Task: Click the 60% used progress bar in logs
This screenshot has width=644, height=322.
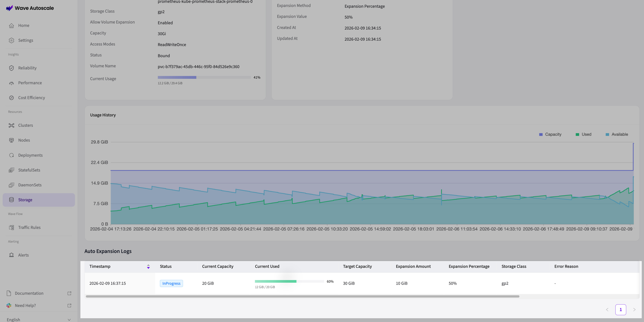Action: [289, 281]
